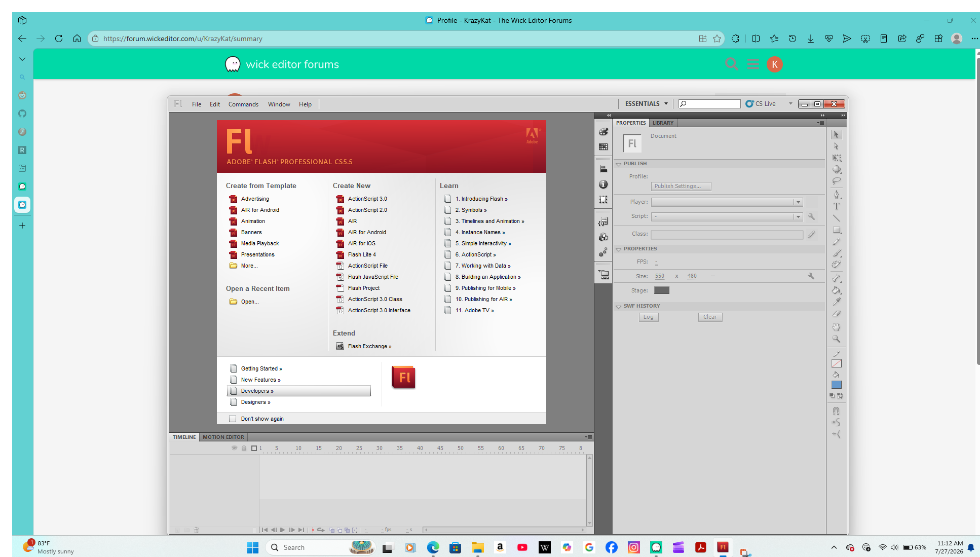This screenshot has width=980, height=557.
Task: Collapse the PROPERTIES section triangle
Action: 618,249
